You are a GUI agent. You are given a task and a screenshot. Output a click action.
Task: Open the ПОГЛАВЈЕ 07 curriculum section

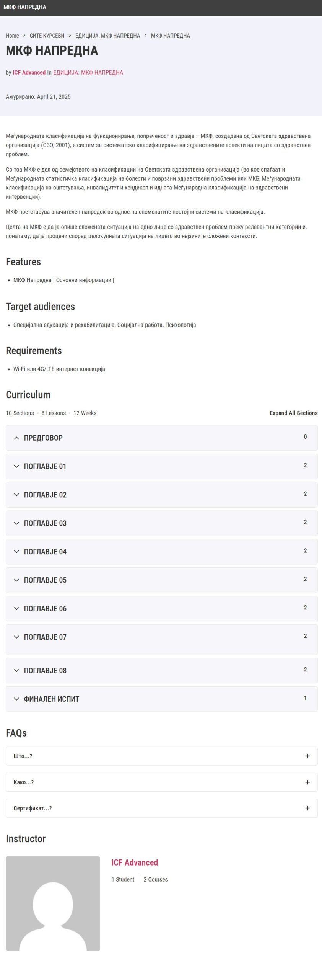click(45, 637)
